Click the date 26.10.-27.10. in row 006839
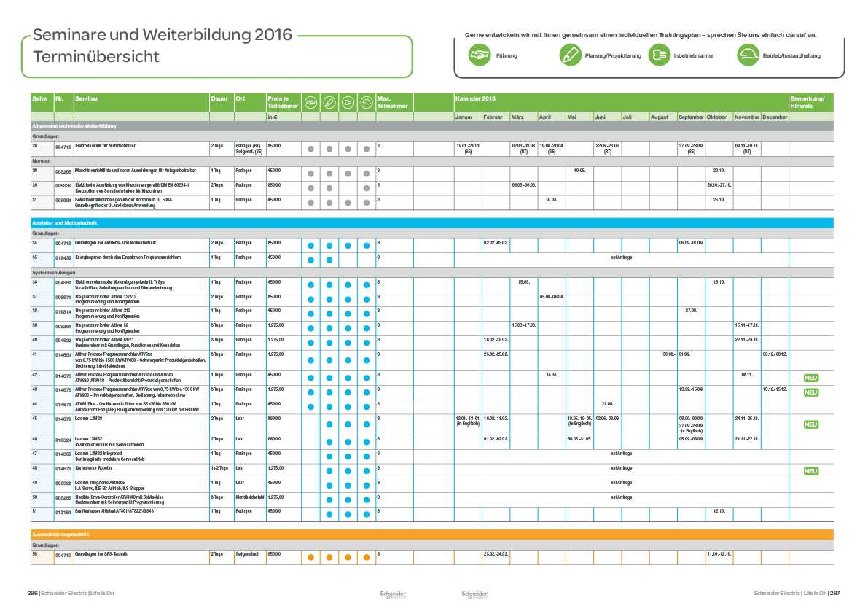The width and height of the screenshot is (868, 614). pos(719,185)
